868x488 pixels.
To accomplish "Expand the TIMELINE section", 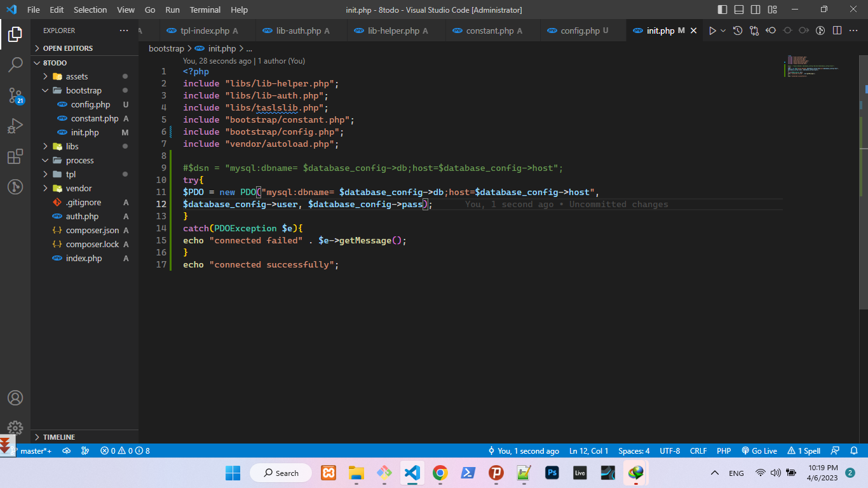I will 85,437.
